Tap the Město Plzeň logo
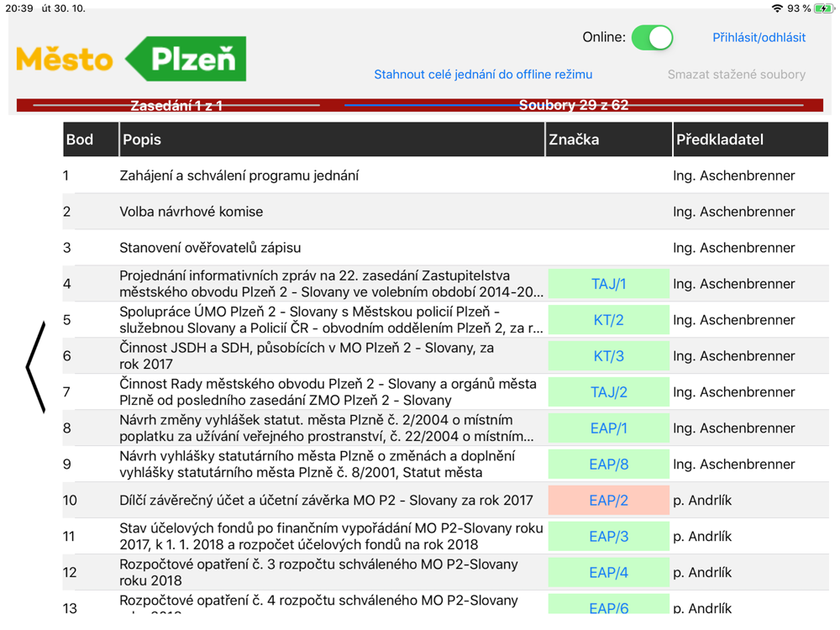The image size is (840, 630). (131, 59)
